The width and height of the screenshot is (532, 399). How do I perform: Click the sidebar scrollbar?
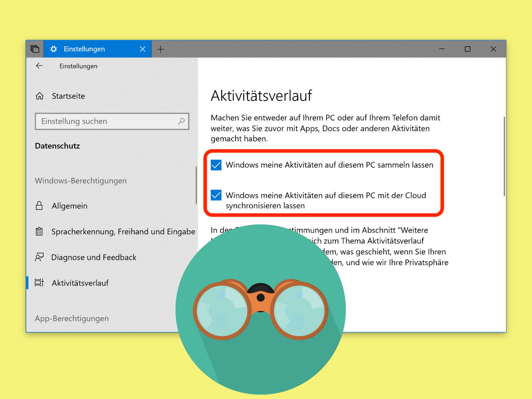(196, 185)
